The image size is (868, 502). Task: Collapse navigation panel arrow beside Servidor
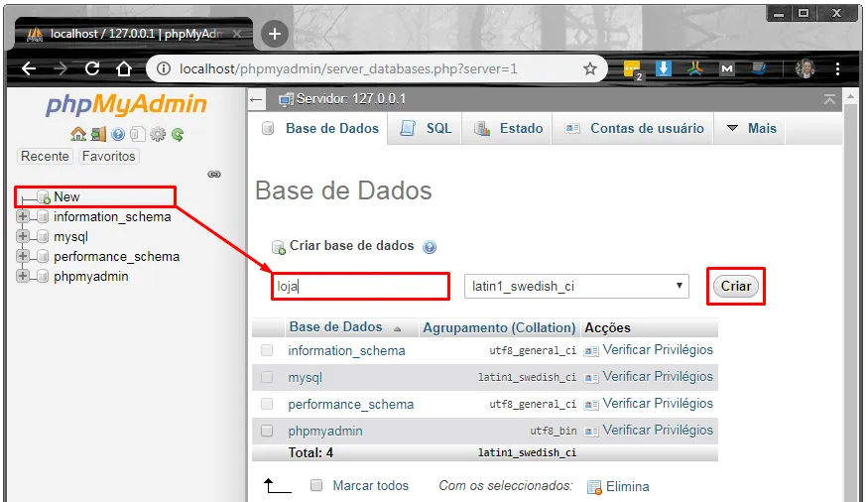256,99
